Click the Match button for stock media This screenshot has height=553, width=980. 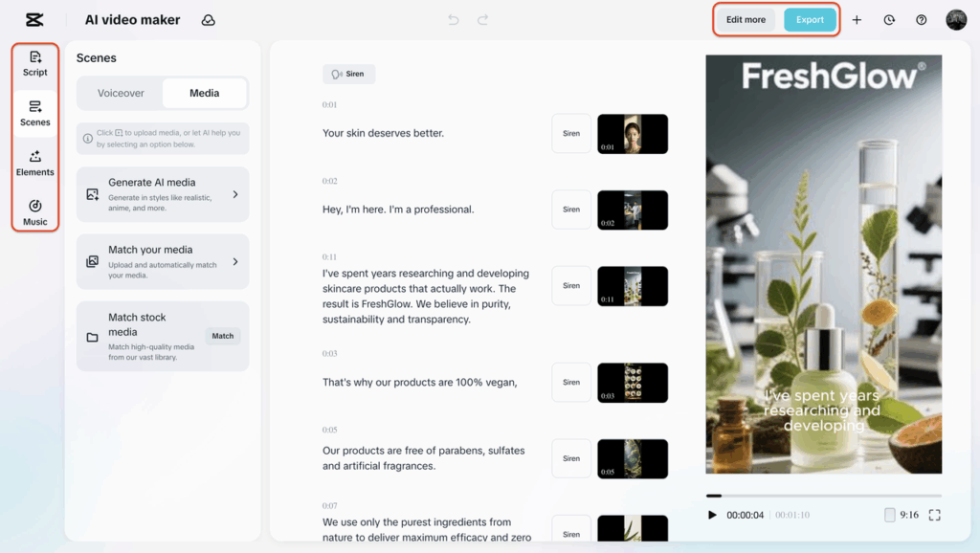[x=222, y=336]
